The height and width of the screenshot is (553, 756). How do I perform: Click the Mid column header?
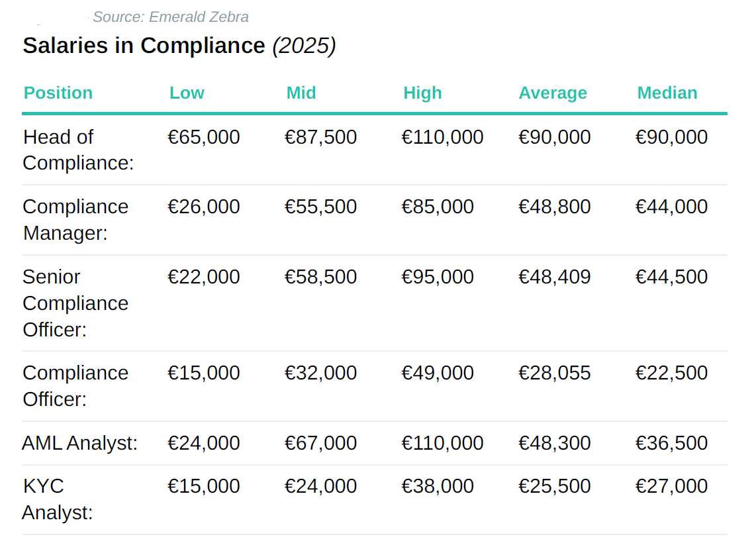click(x=301, y=93)
